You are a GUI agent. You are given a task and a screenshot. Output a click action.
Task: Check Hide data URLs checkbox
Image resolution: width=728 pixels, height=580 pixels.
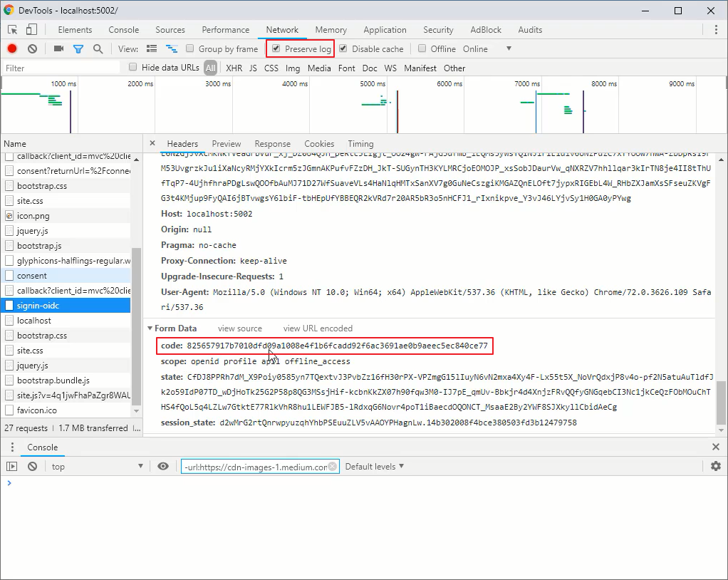click(x=132, y=67)
